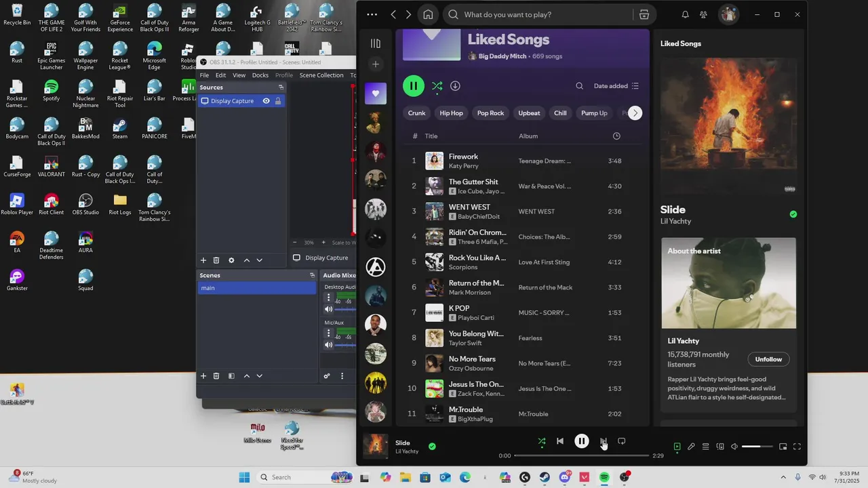The width and height of the screenshot is (868, 488).
Task: Add a new source in OBS Sources panel
Action: pyautogui.click(x=203, y=260)
